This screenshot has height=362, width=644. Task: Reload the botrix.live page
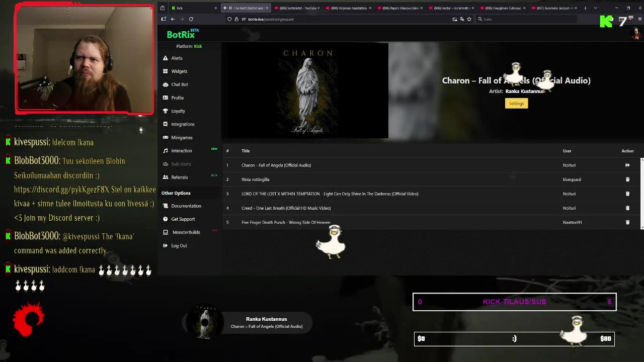click(191, 19)
